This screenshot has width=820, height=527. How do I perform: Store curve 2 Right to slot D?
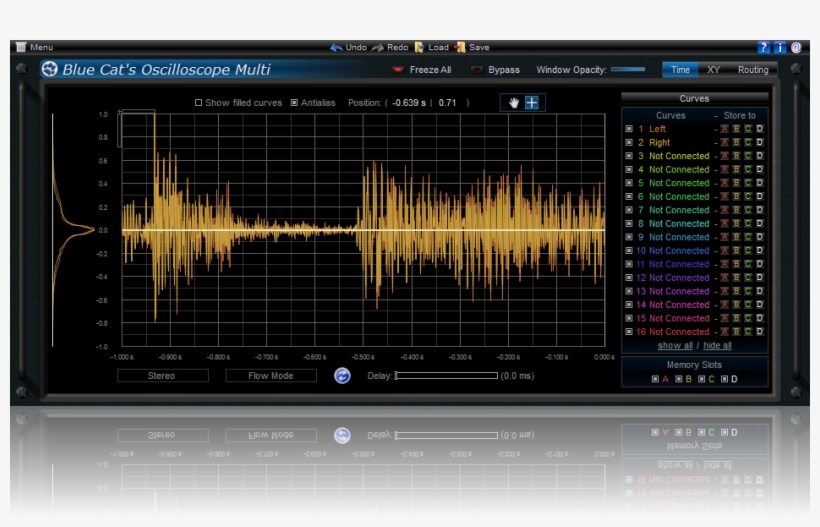pyautogui.click(x=759, y=142)
